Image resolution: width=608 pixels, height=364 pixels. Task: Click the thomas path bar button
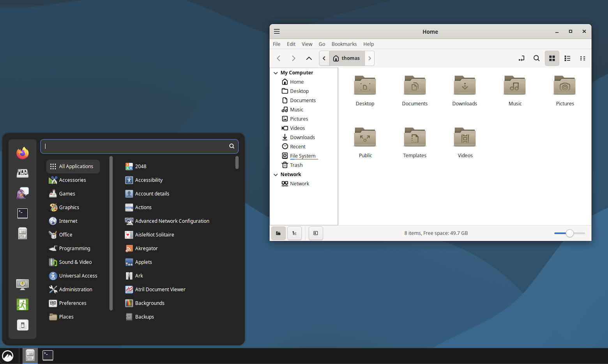click(346, 58)
